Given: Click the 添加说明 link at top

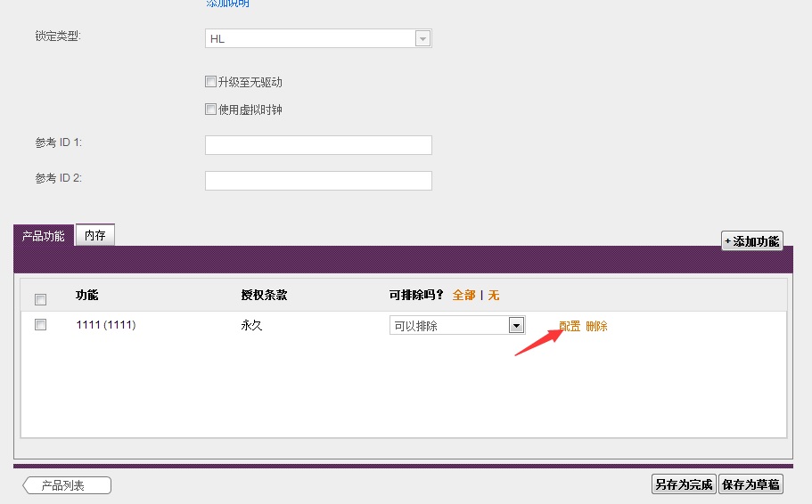Looking at the screenshot, I should pyautogui.click(x=227, y=4).
